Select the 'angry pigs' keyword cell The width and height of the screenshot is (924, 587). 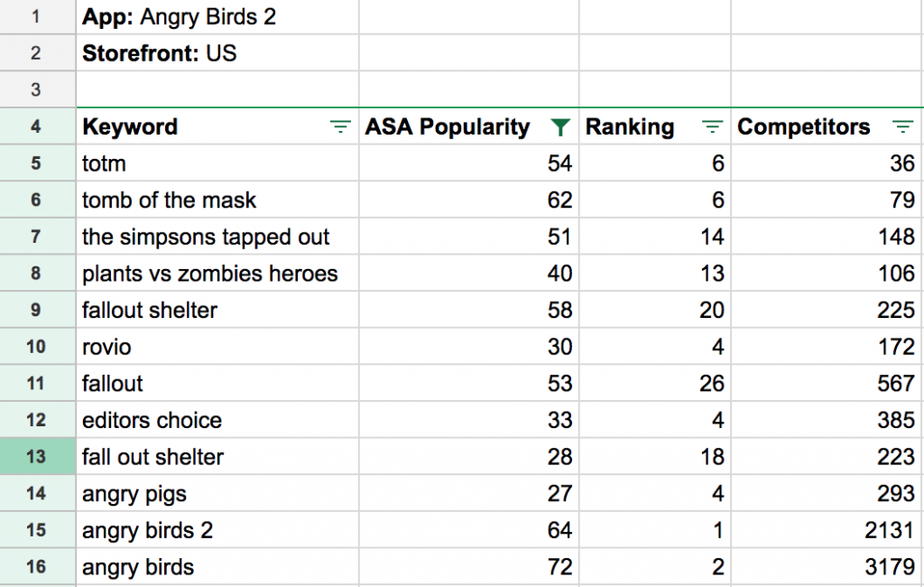(x=217, y=493)
